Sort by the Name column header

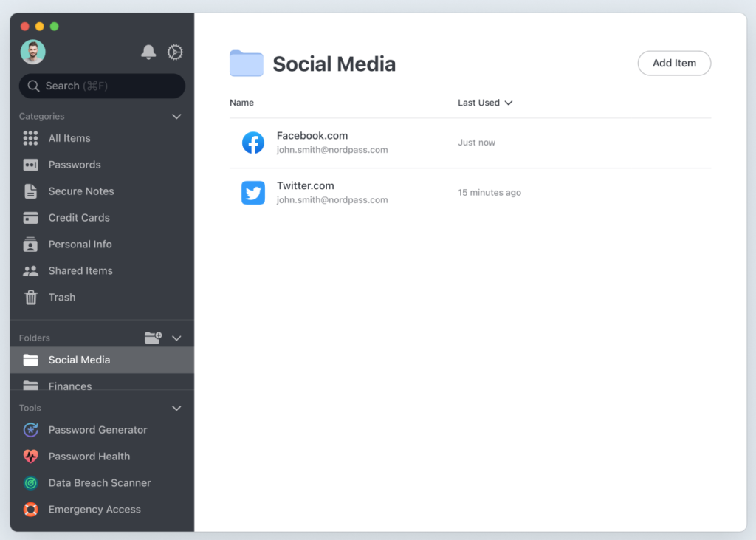point(241,103)
